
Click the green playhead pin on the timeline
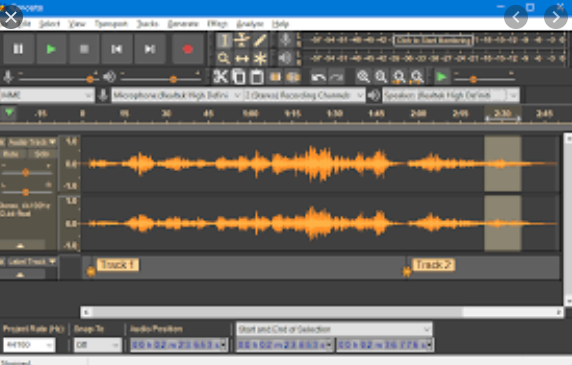[x=9, y=112]
